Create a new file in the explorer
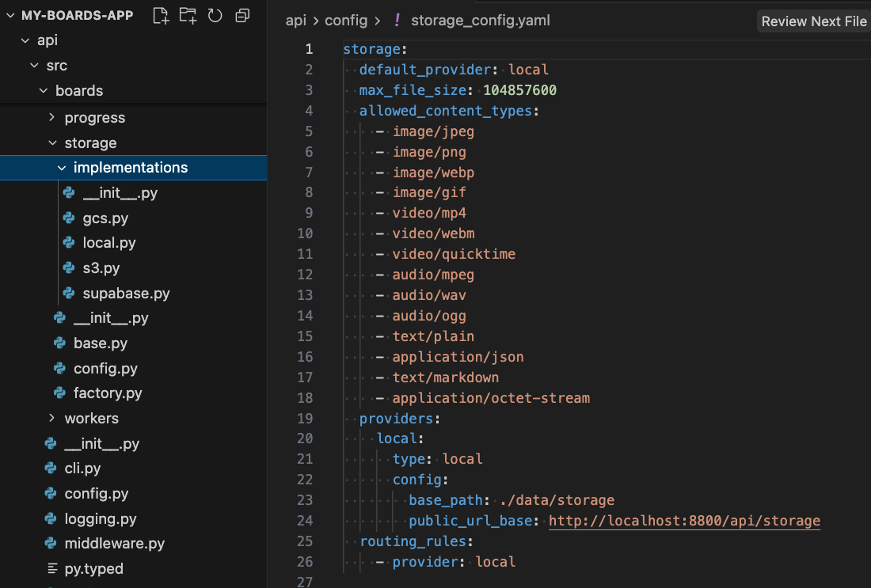This screenshot has width=871, height=588. [x=161, y=15]
